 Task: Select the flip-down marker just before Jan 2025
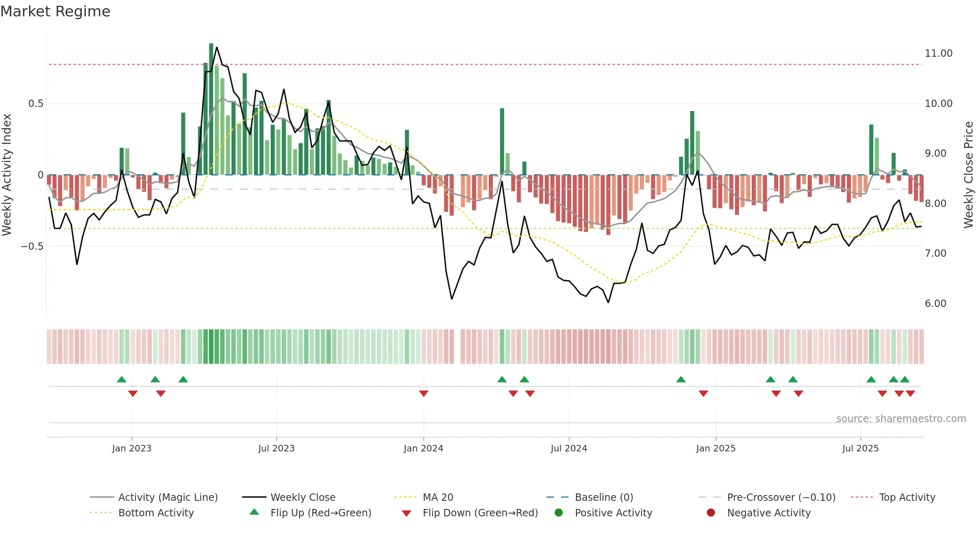(x=703, y=393)
